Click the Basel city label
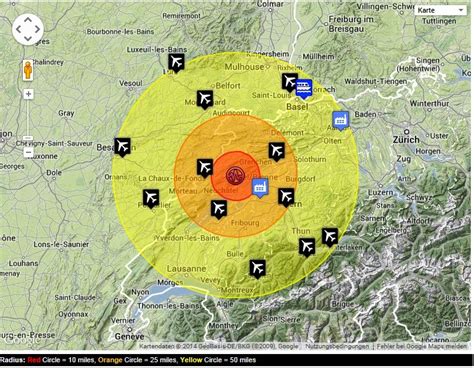Image resolution: width=474 pixels, height=368 pixels. 297,107
